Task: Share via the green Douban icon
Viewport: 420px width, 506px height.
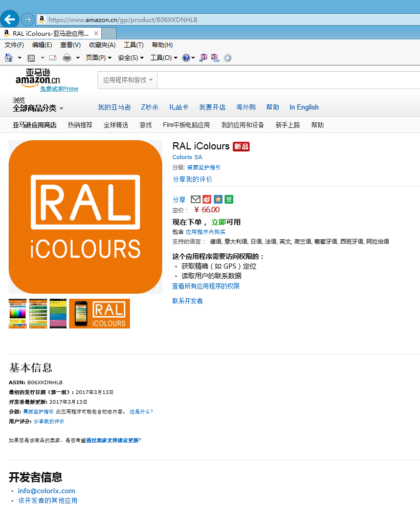Action: (229, 200)
